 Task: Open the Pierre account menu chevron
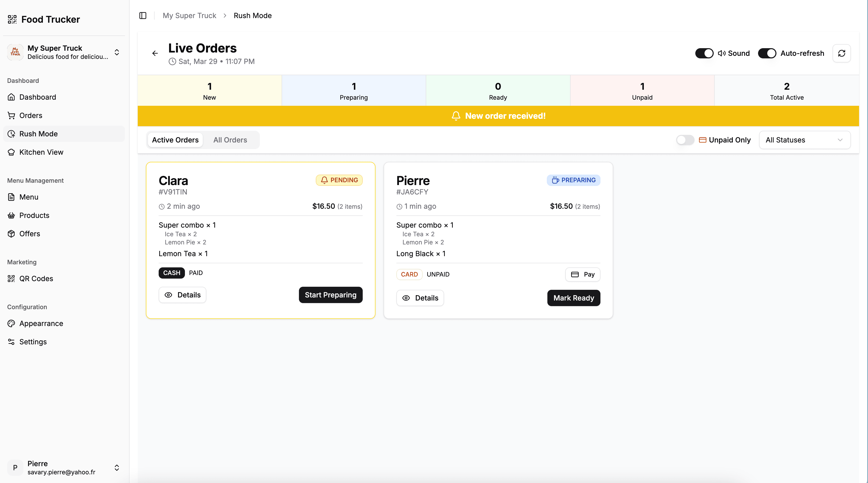coord(117,467)
